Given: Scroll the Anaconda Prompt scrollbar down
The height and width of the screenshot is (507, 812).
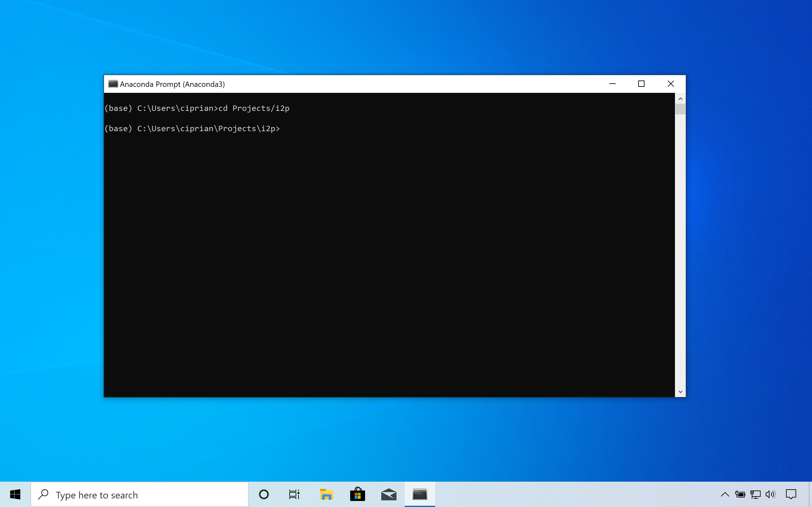Looking at the screenshot, I should tap(680, 391).
